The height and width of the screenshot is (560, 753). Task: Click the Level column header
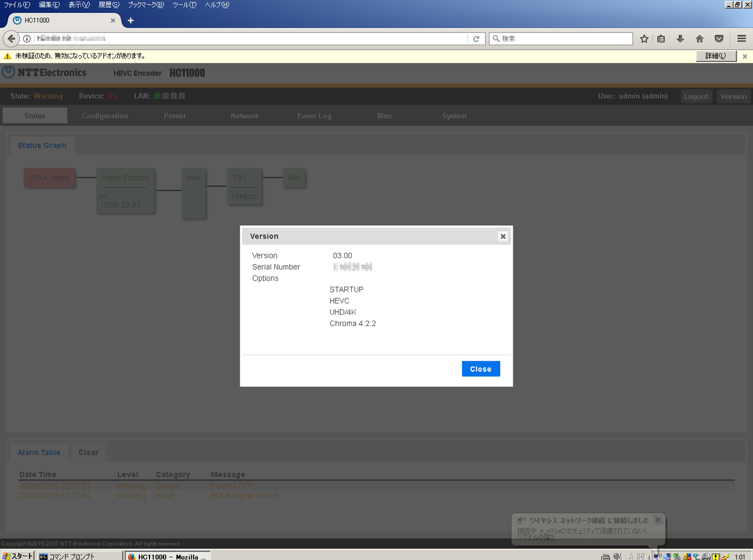[128, 475]
